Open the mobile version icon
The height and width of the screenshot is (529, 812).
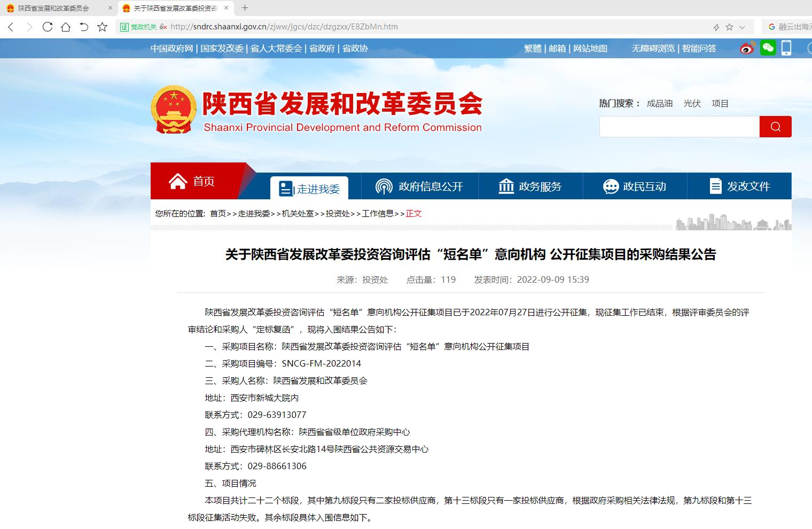click(786, 48)
